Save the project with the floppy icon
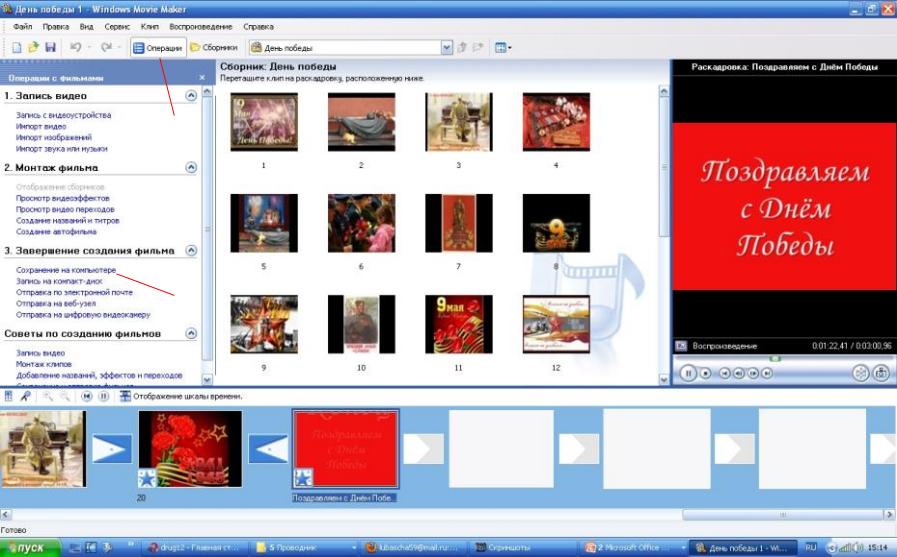897x557 pixels. (x=50, y=48)
